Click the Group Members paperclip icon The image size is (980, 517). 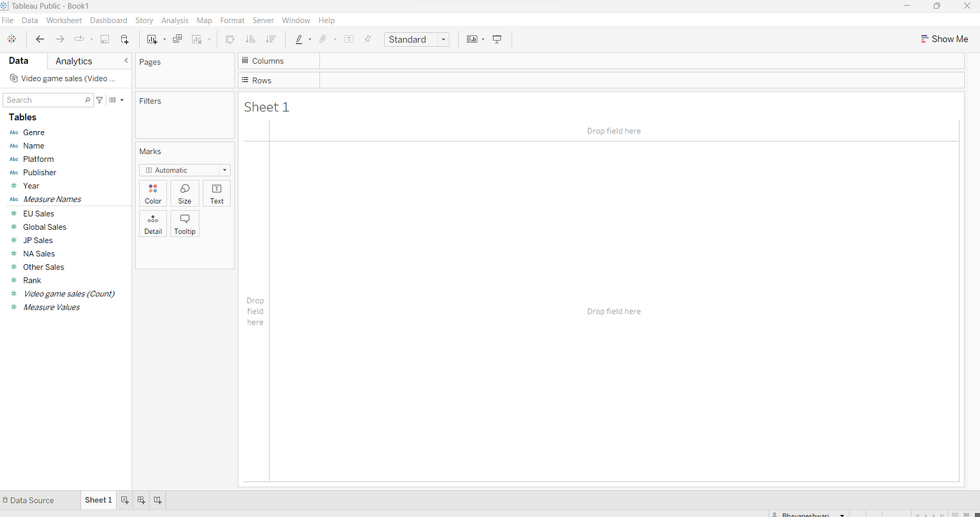point(323,39)
